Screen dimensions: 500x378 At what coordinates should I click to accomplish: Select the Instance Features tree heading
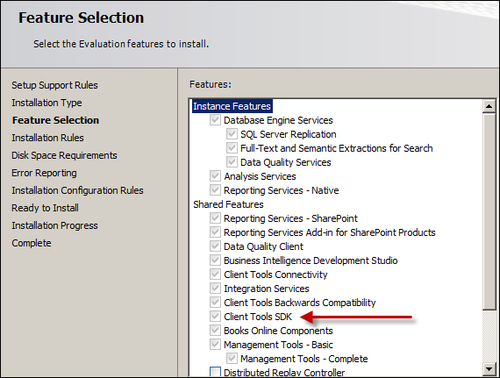click(x=232, y=106)
